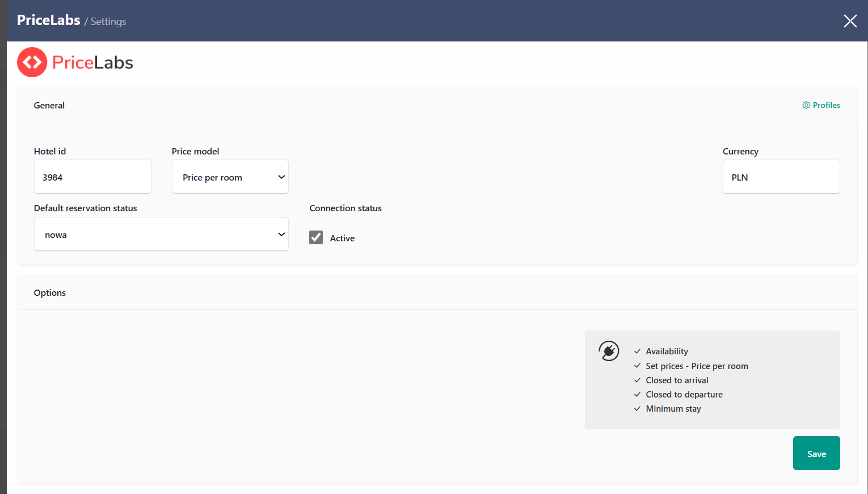The height and width of the screenshot is (494, 868).
Task: Click the PriceLabs wordmark beside the logo
Action: 92,62
